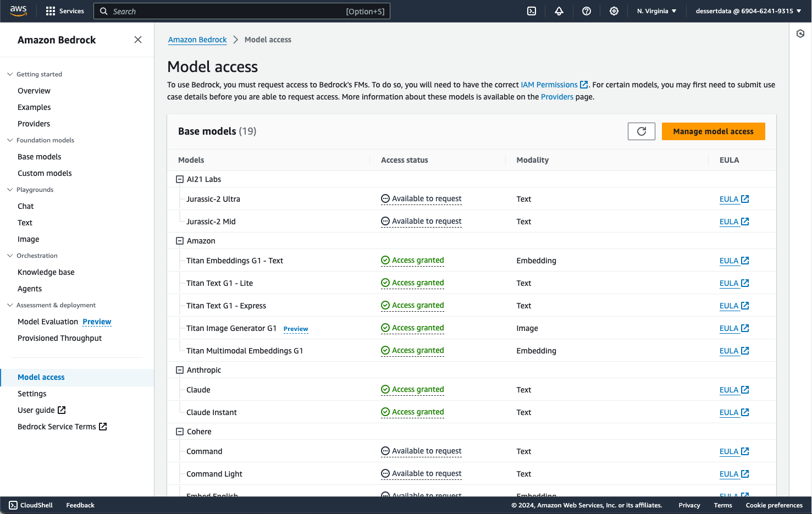The height and width of the screenshot is (514, 812).
Task: Close the Amazon Bedrock side navigation
Action: 138,40
